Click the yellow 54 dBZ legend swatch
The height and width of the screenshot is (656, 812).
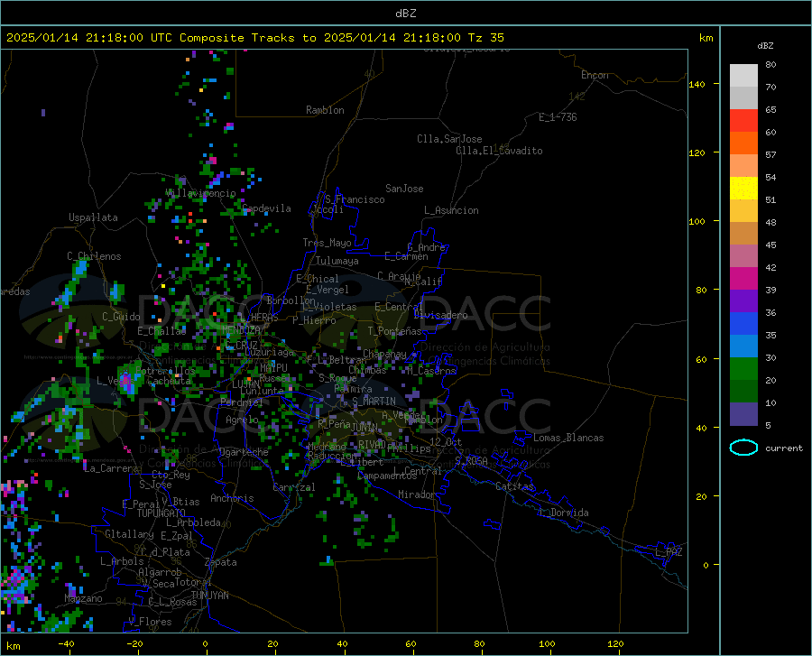[743, 188]
